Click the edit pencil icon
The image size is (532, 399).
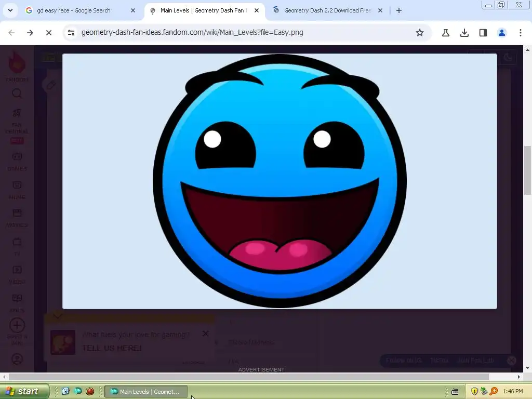51,85
